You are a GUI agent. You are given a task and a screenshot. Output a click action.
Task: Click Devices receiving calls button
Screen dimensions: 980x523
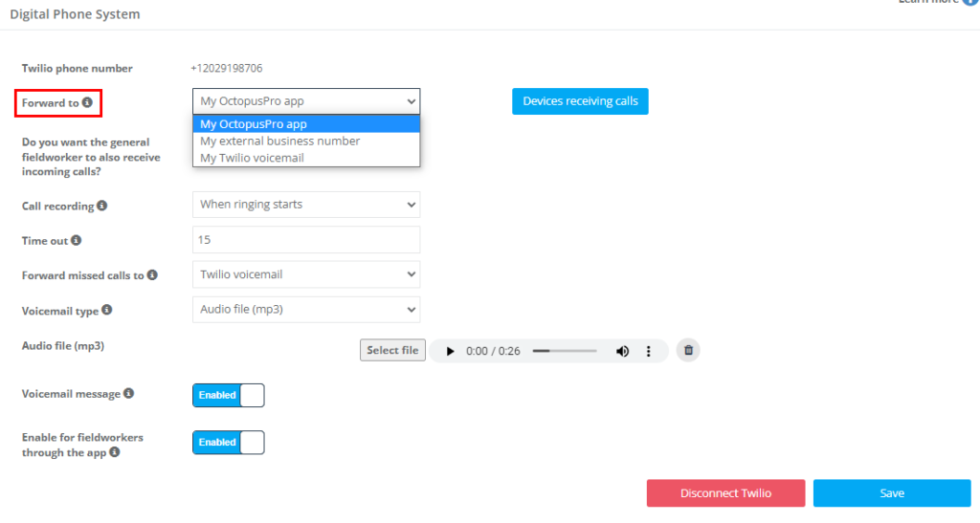tap(580, 101)
